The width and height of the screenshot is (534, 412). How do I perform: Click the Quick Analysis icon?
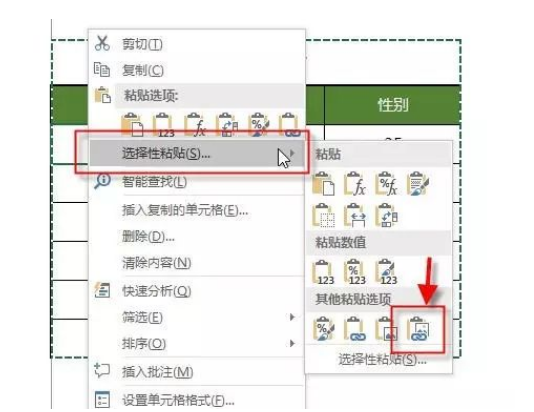(x=103, y=290)
